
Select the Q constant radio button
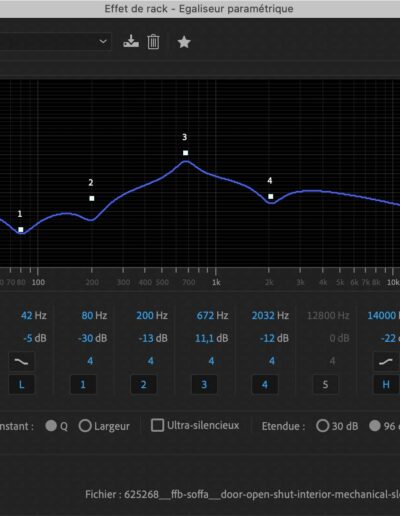coord(51,426)
